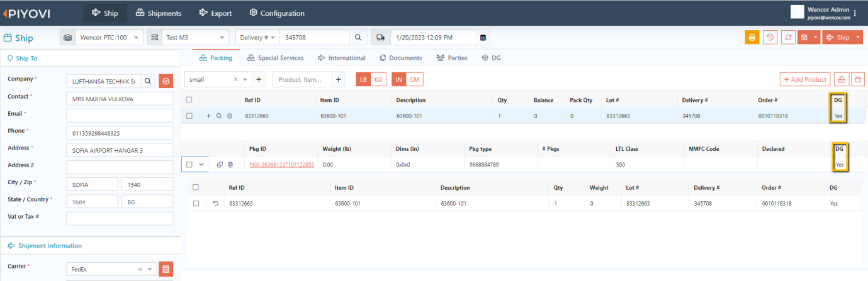Click the trash icon in the package row
Viewport: 868px width, 281px height.
230,165
